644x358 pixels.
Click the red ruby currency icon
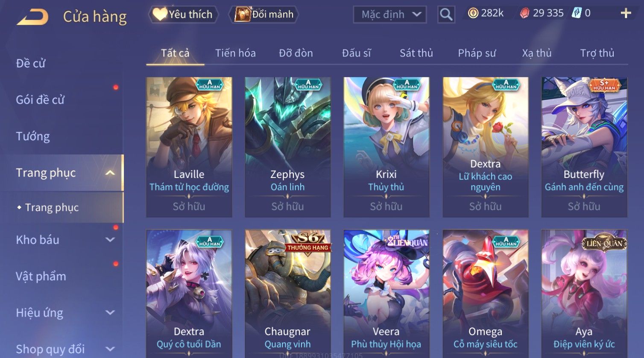(524, 14)
